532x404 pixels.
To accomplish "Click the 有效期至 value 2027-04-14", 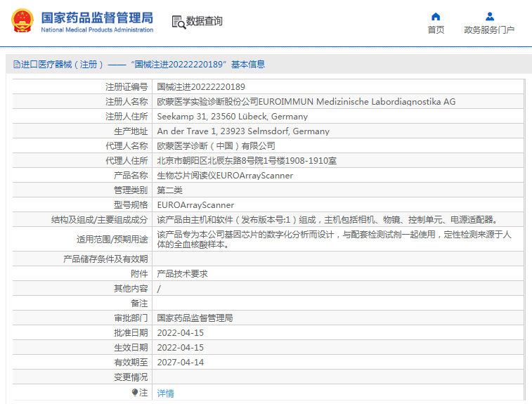I will point(180,363).
